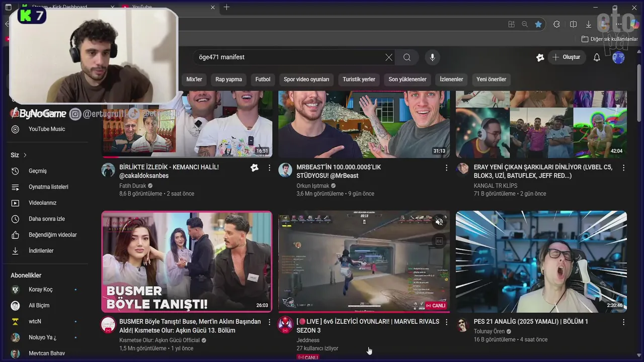Open MrBeast studio video thumbnail
The height and width of the screenshot is (362, 644).
click(364, 124)
